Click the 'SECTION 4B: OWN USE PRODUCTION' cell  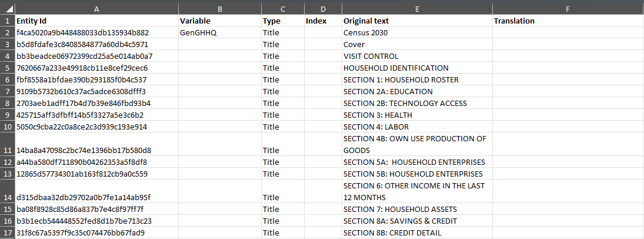(x=416, y=144)
